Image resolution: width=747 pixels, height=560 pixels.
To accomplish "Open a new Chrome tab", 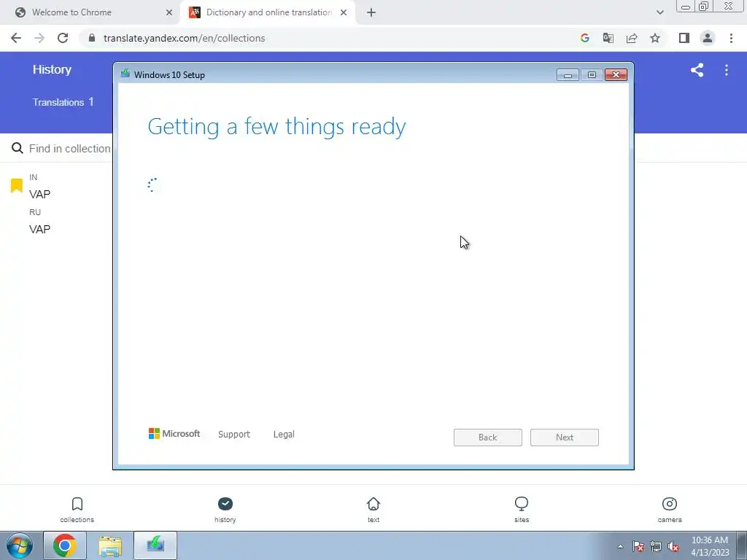I will [371, 12].
